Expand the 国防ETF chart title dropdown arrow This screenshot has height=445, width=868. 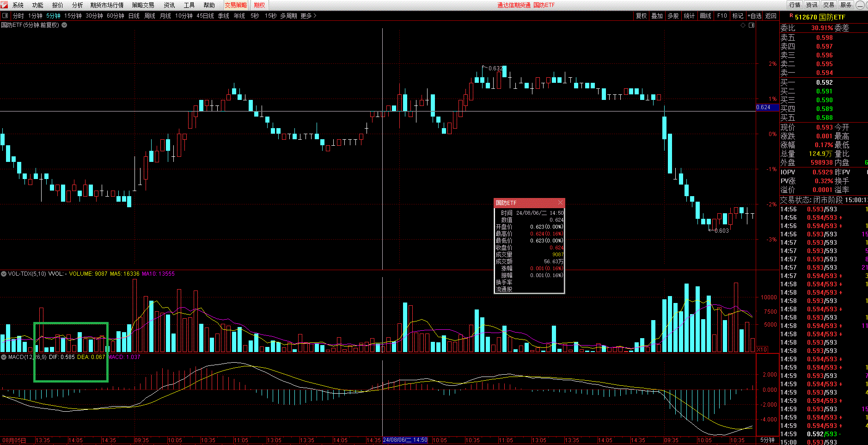tap(64, 25)
